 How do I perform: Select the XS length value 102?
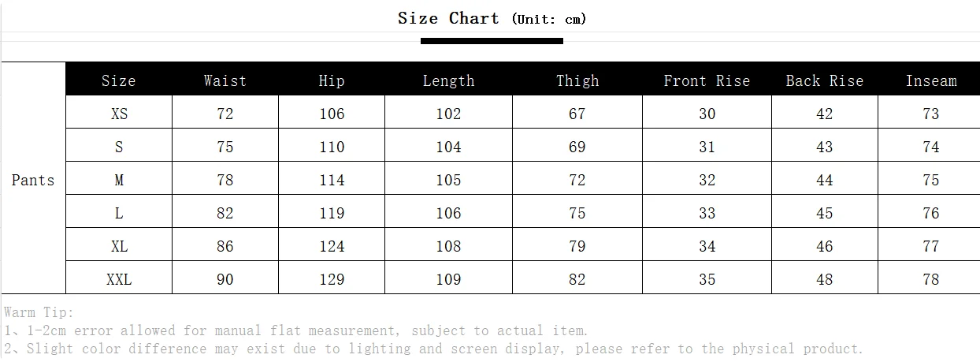point(448,114)
